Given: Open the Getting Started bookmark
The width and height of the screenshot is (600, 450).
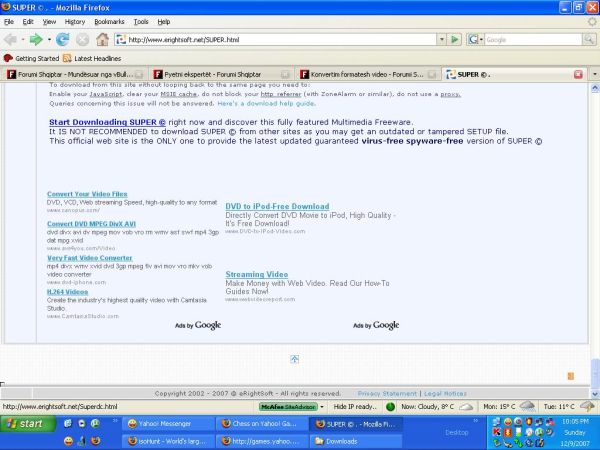Looking at the screenshot, I should pyautogui.click(x=31, y=58).
